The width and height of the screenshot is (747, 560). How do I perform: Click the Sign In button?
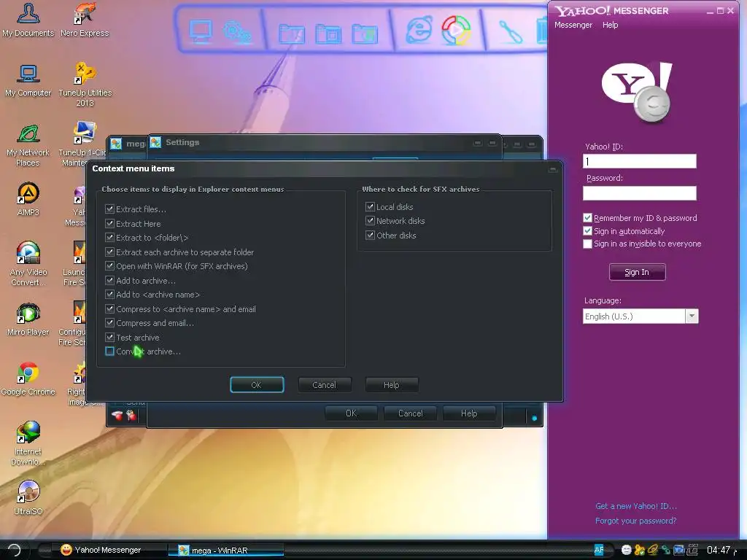click(637, 272)
